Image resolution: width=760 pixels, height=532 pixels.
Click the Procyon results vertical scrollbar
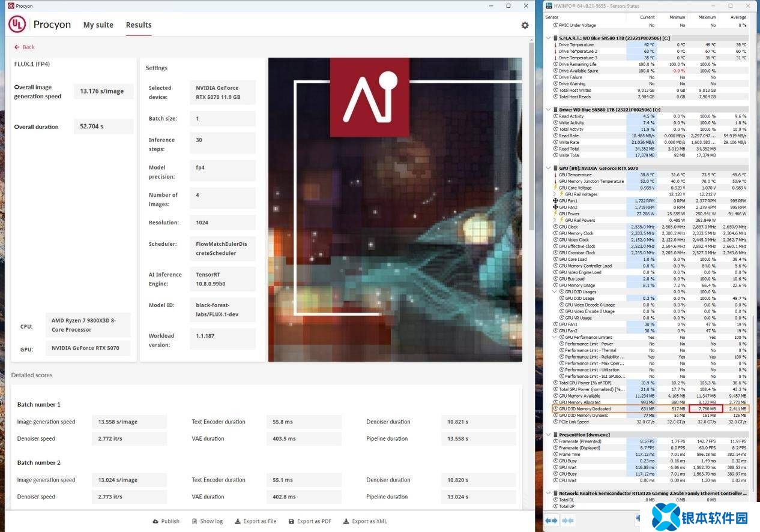(531, 138)
